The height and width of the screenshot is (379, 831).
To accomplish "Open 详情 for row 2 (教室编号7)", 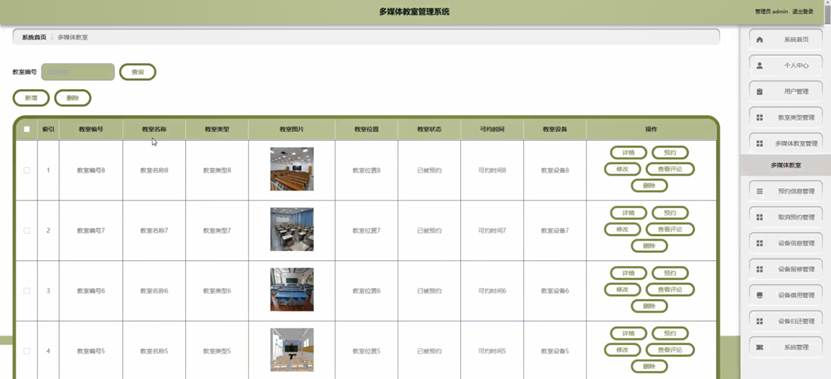I will click(x=629, y=213).
